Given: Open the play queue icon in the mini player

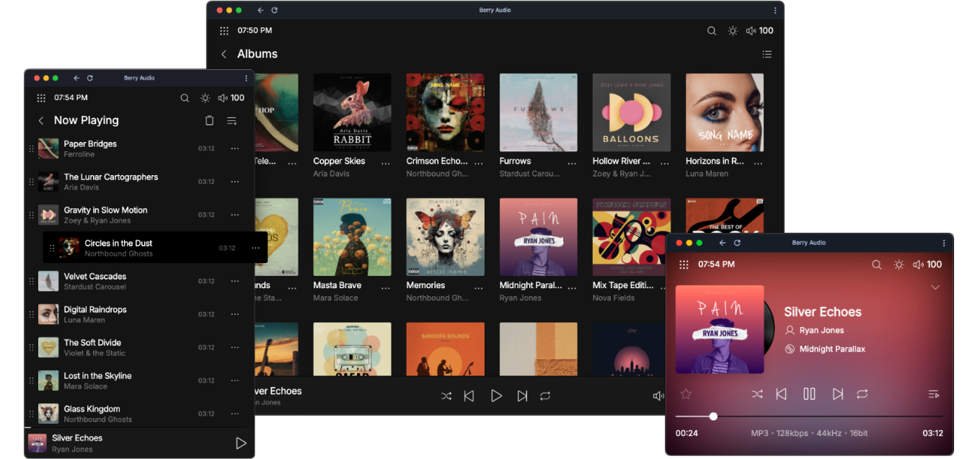Looking at the screenshot, I should [934, 394].
